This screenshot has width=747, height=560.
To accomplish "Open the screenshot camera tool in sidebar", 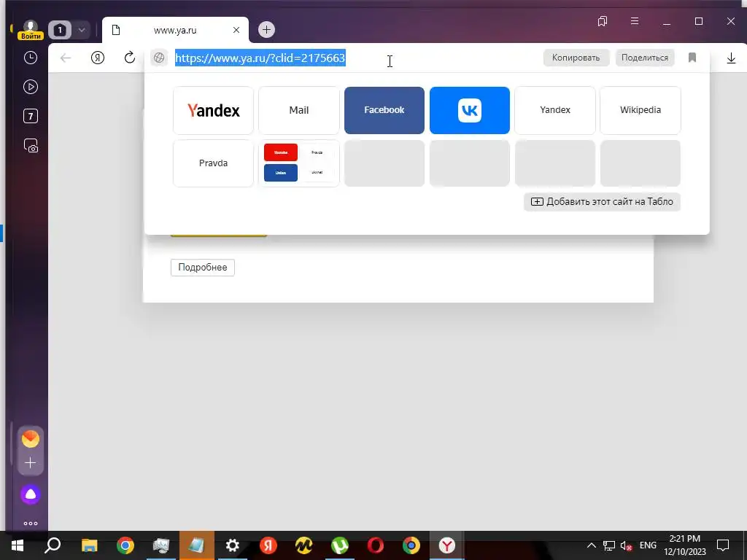I will click(x=31, y=145).
